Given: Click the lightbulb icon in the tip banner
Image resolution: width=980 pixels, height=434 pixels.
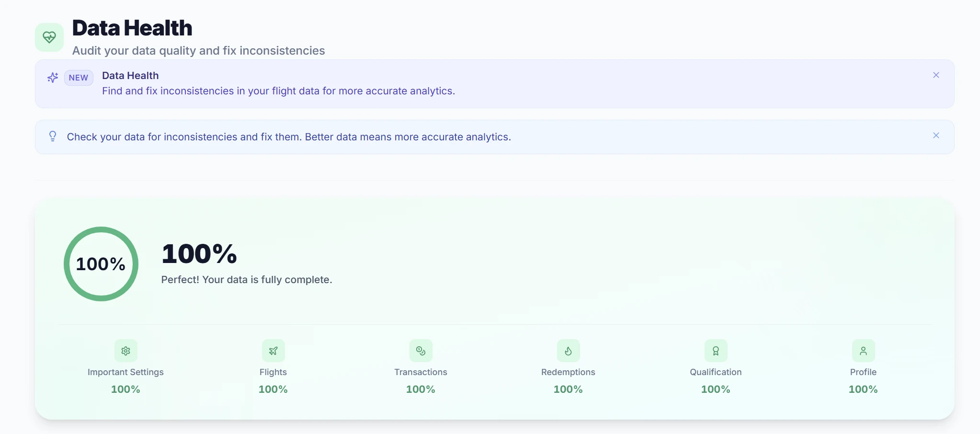Looking at the screenshot, I should point(52,136).
